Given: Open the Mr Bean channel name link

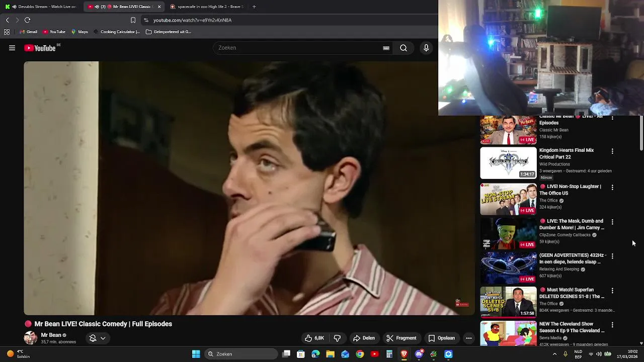Looking at the screenshot, I should tap(51, 335).
